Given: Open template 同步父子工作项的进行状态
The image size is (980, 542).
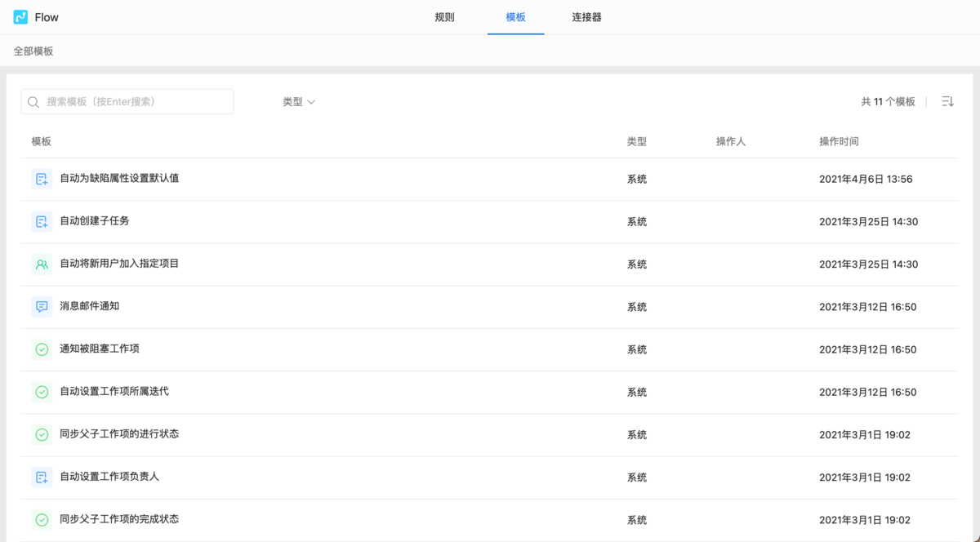Looking at the screenshot, I should click(119, 433).
